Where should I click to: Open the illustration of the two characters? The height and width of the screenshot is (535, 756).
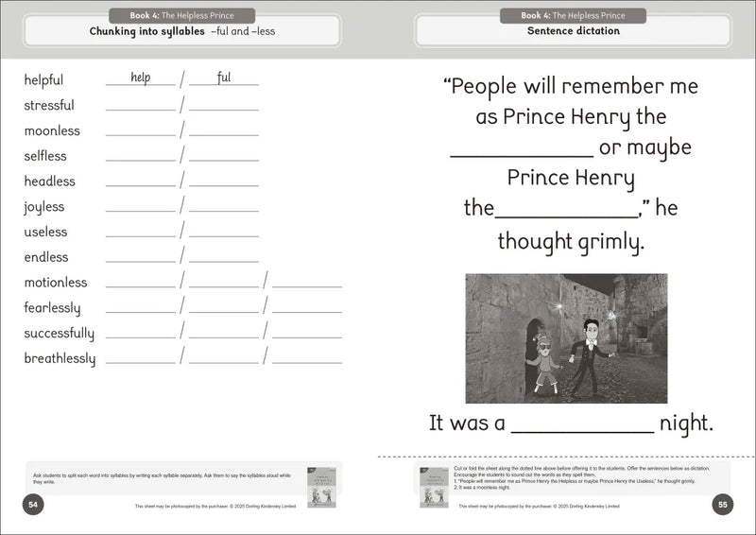click(x=566, y=338)
